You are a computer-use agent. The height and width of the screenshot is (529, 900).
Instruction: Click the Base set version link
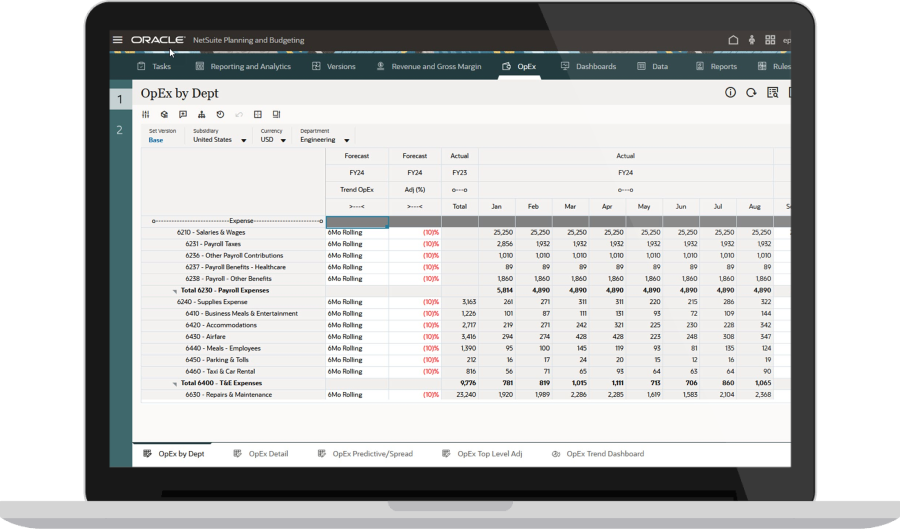(156, 140)
